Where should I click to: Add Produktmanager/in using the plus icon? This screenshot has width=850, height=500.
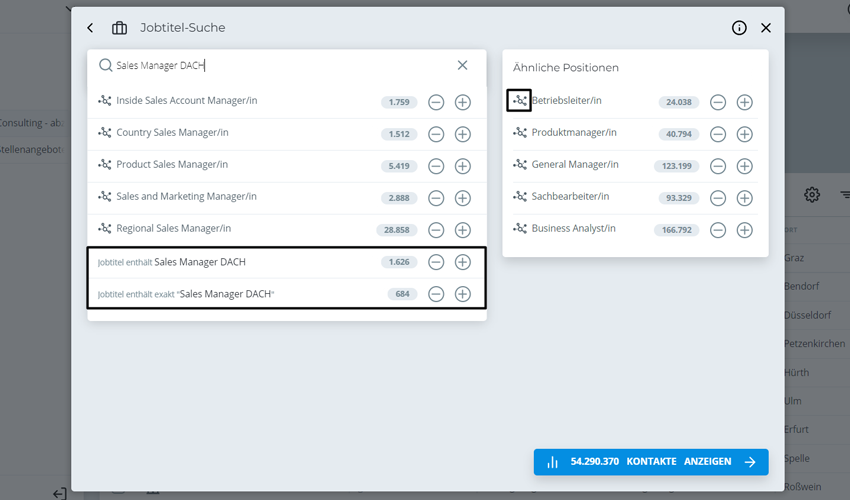(x=744, y=134)
